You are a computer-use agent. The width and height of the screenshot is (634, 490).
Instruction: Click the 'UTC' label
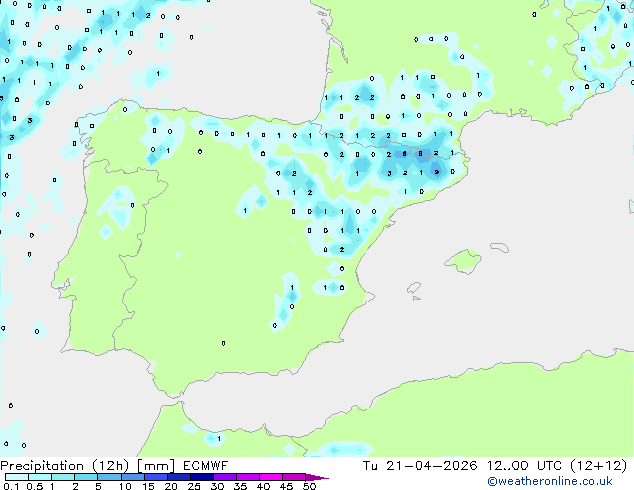click(x=549, y=466)
